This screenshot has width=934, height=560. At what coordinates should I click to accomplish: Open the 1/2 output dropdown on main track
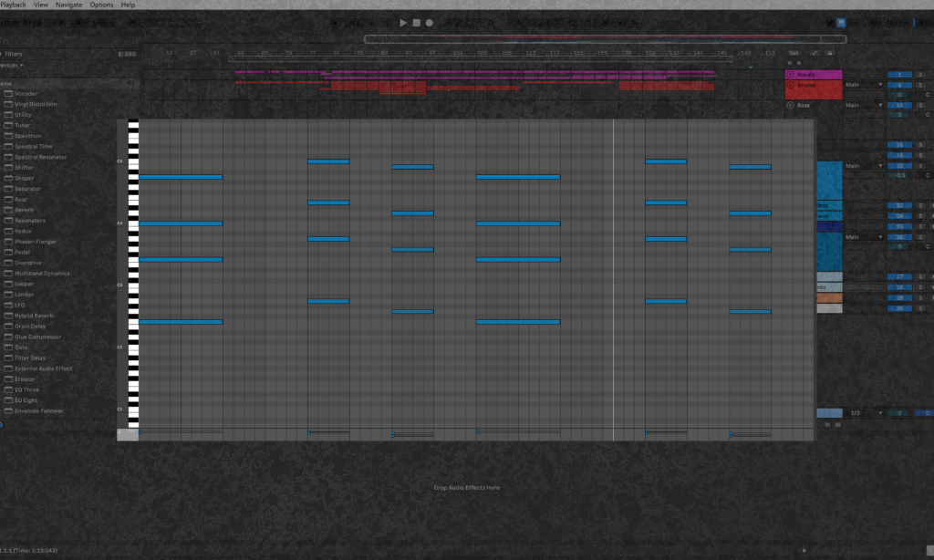863,413
